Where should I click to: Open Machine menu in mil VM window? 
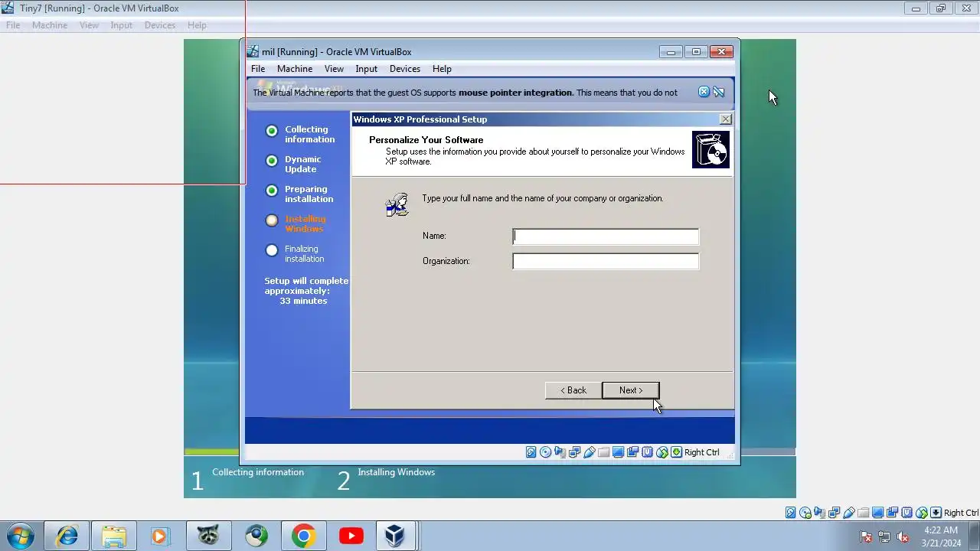pyautogui.click(x=295, y=69)
